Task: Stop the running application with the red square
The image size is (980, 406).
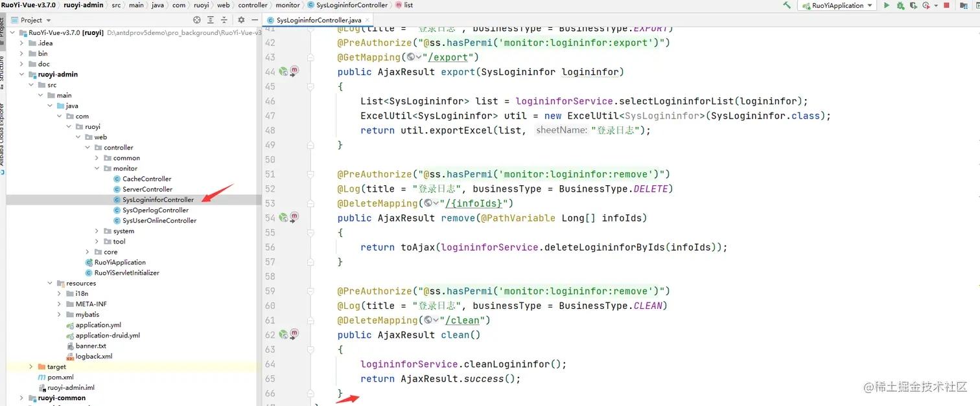Action: point(946,5)
